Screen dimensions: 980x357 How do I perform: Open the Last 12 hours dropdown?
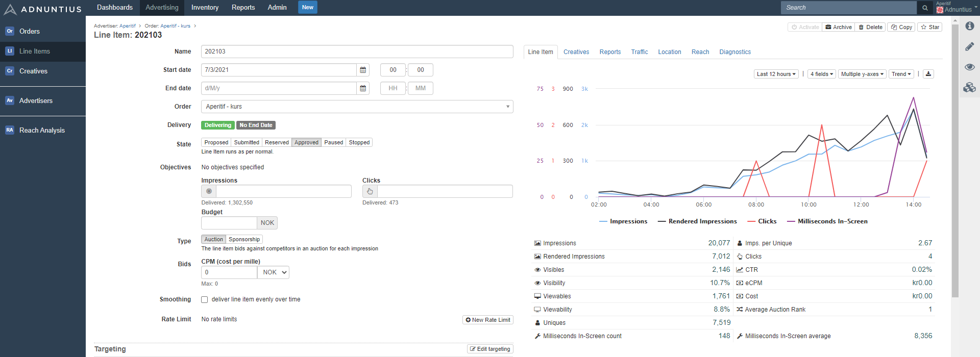point(776,74)
